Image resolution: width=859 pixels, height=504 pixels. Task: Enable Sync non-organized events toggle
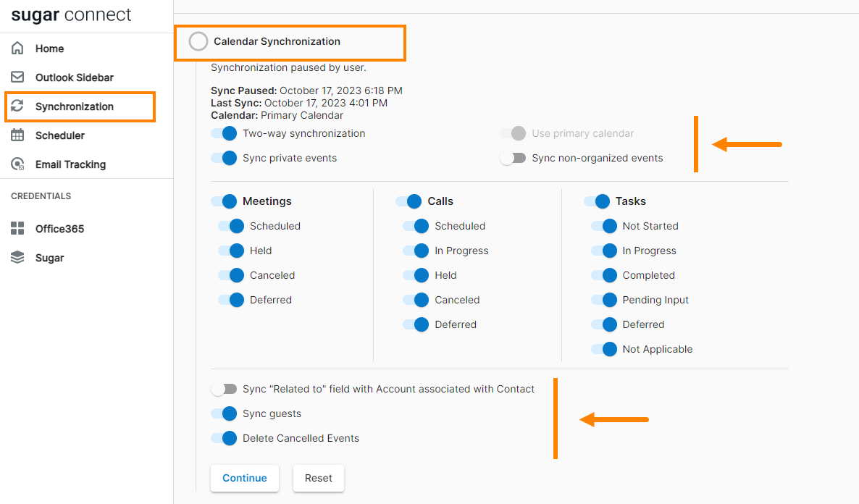[513, 159]
